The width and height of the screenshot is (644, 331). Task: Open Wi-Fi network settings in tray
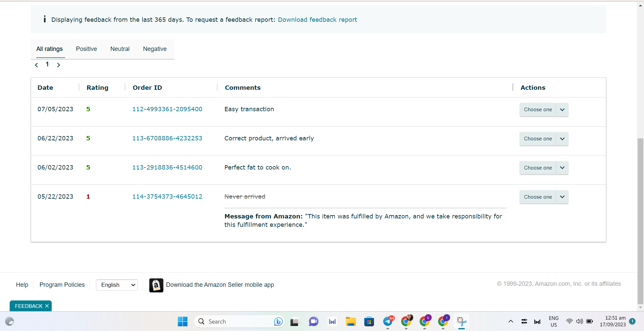tap(569, 321)
